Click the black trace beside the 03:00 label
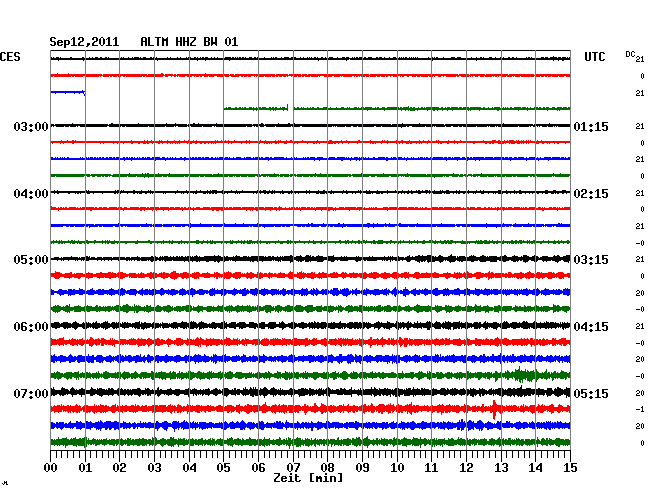Image resolution: width=650 pixels, height=494 pixels. click(x=310, y=126)
